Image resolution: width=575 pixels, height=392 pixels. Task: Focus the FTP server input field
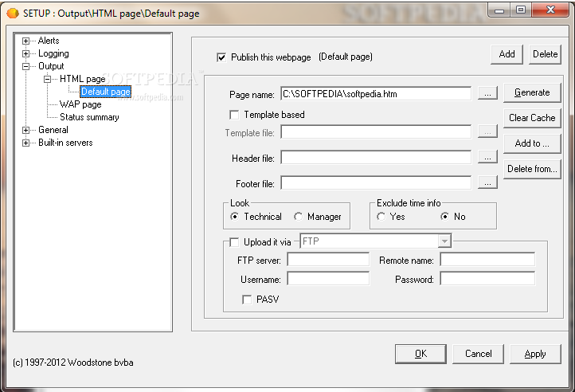coord(328,260)
